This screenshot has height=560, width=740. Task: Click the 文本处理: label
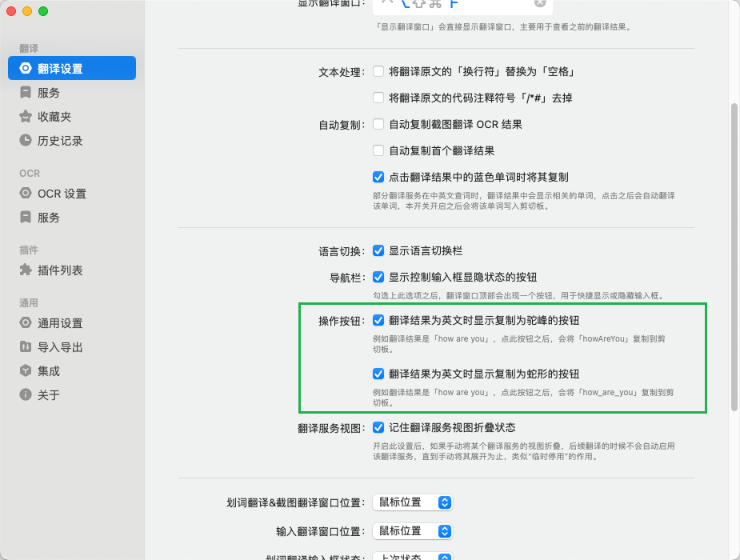pyautogui.click(x=342, y=72)
